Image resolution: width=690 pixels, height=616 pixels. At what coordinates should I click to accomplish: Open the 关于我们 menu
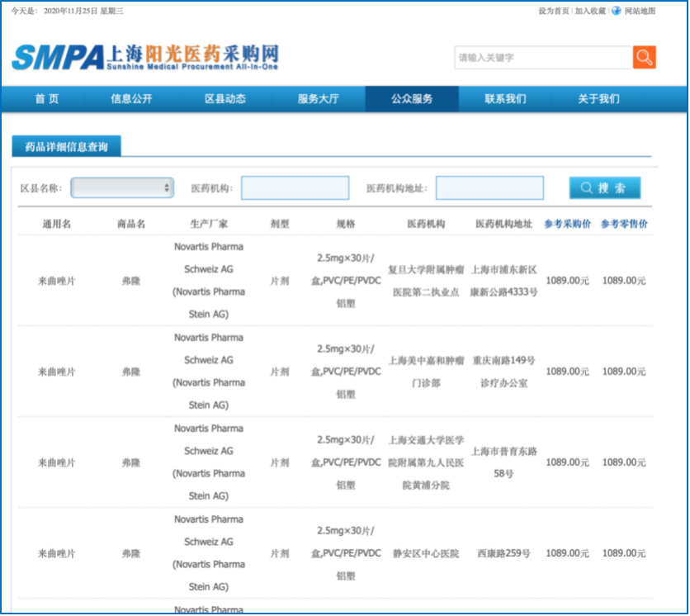598,98
